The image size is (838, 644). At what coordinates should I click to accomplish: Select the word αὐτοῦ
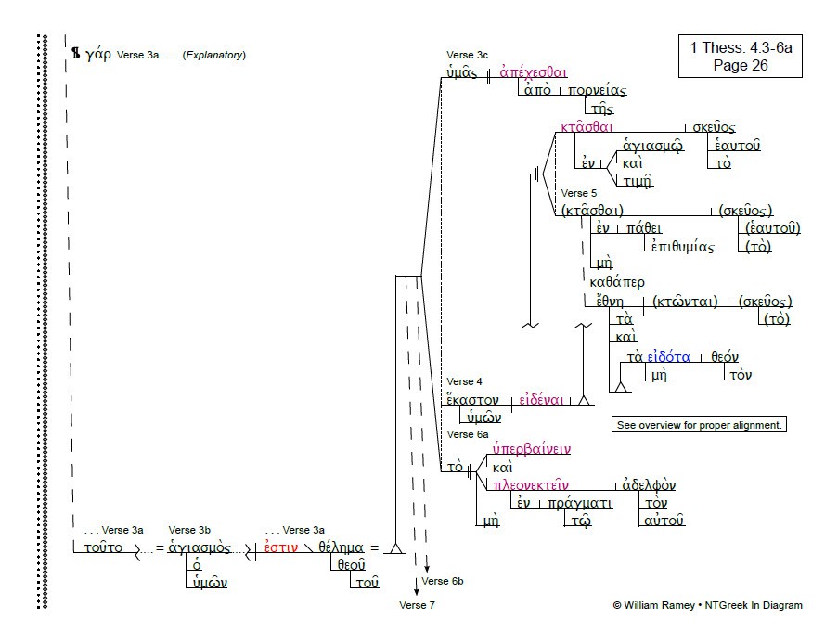coord(664,520)
